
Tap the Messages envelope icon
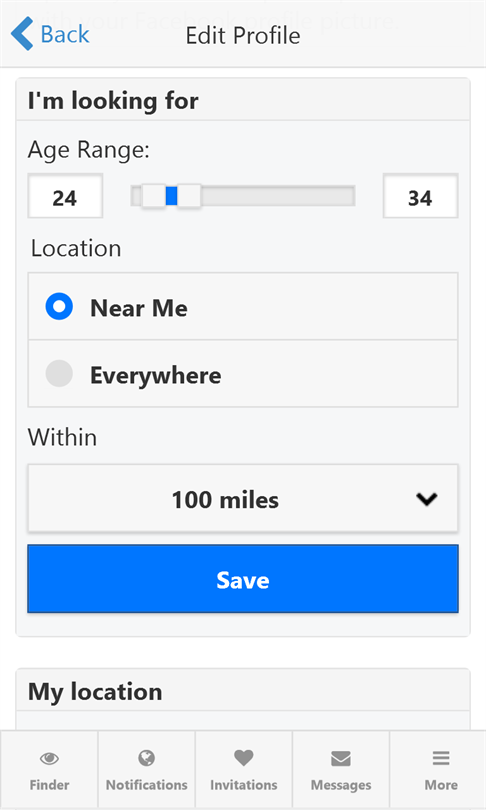click(x=341, y=758)
